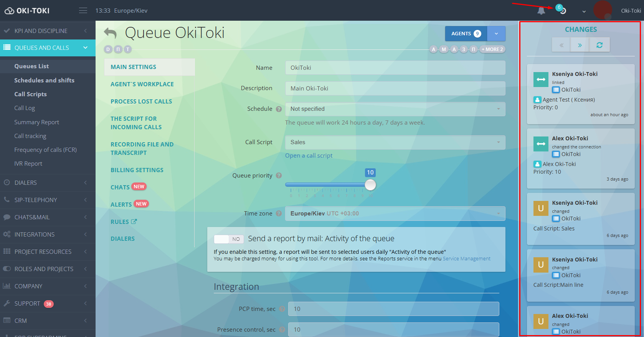
Task: Click linked arrows icon in Kseniya's linked entry
Action: click(541, 79)
